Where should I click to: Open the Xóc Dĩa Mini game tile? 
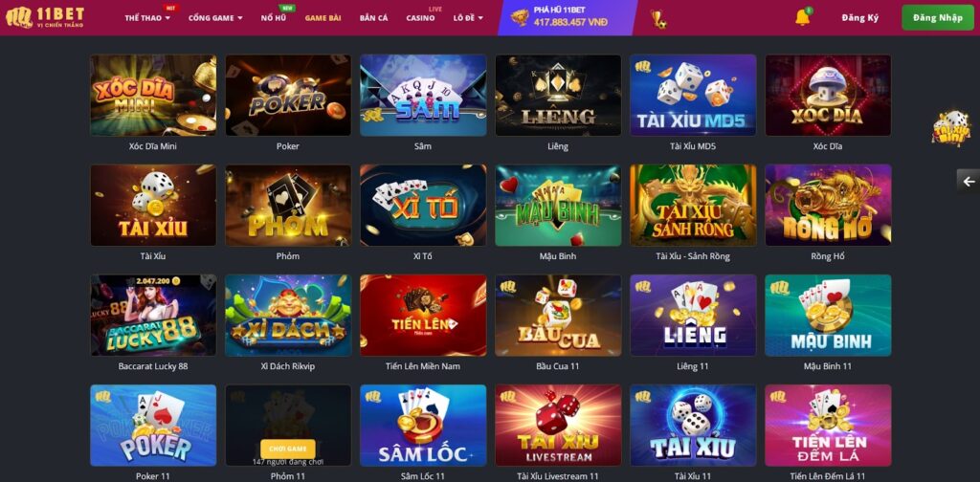153,95
